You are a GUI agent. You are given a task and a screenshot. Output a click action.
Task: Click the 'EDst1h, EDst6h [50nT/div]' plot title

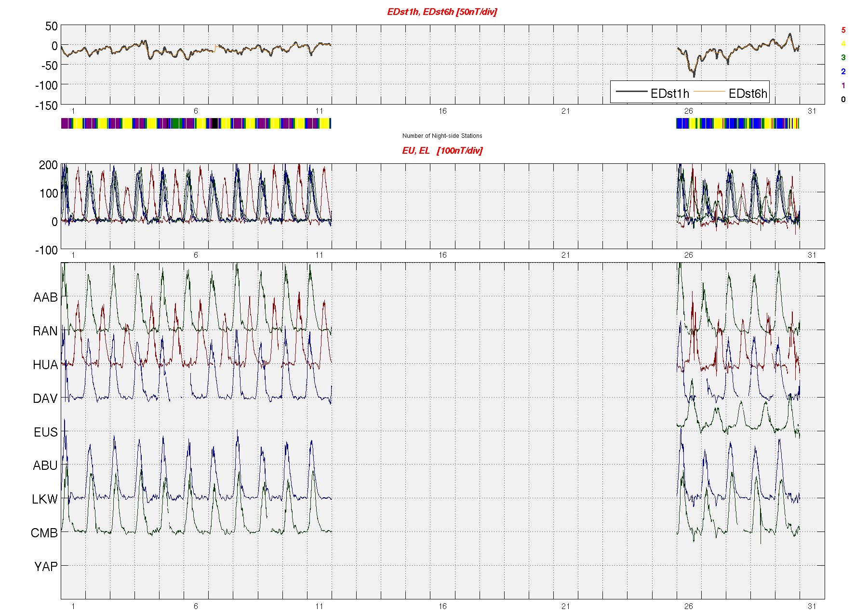442,12
